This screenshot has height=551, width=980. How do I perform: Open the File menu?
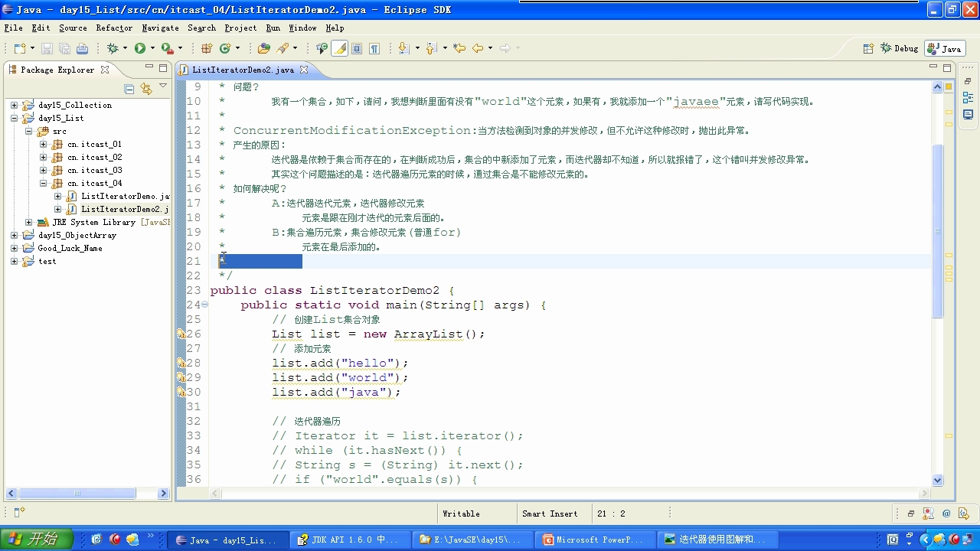13,28
